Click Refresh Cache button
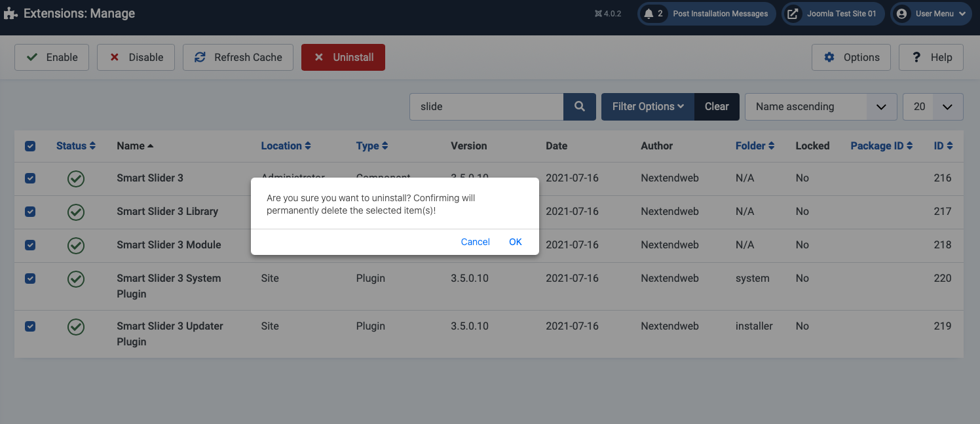The height and width of the screenshot is (424, 980). point(238,57)
